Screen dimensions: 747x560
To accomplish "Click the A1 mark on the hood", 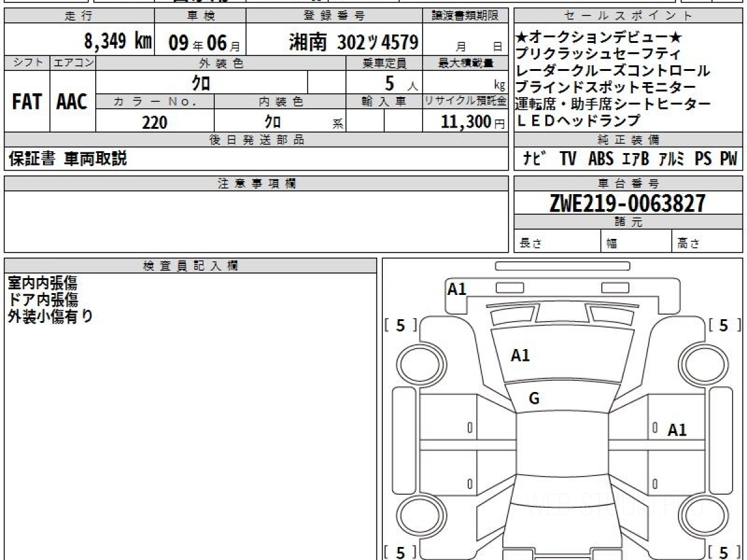I will tap(520, 355).
